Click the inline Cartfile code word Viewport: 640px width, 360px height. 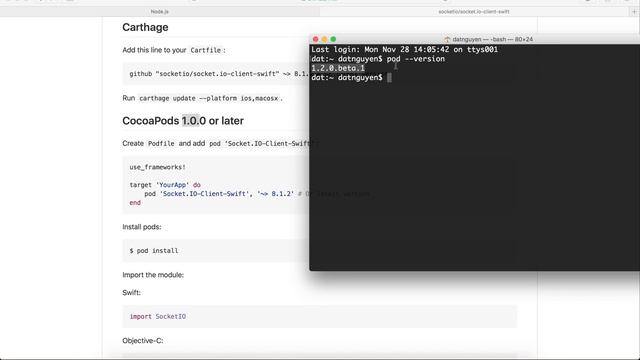tap(205, 50)
